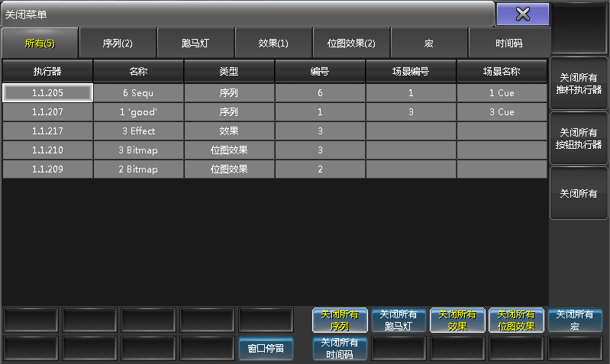Image resolution: width=610 pixels, height=364 pixels.
Task: Sort by 执行器 column header
Action: (x=47, y=72)
